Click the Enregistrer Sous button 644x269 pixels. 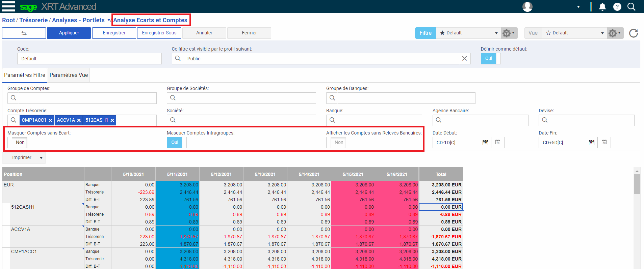click(x=159, y=33)
